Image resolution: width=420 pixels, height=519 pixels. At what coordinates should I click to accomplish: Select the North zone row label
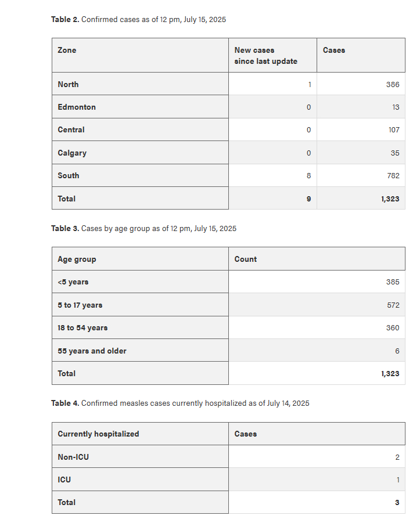click(x=68, y=84)
